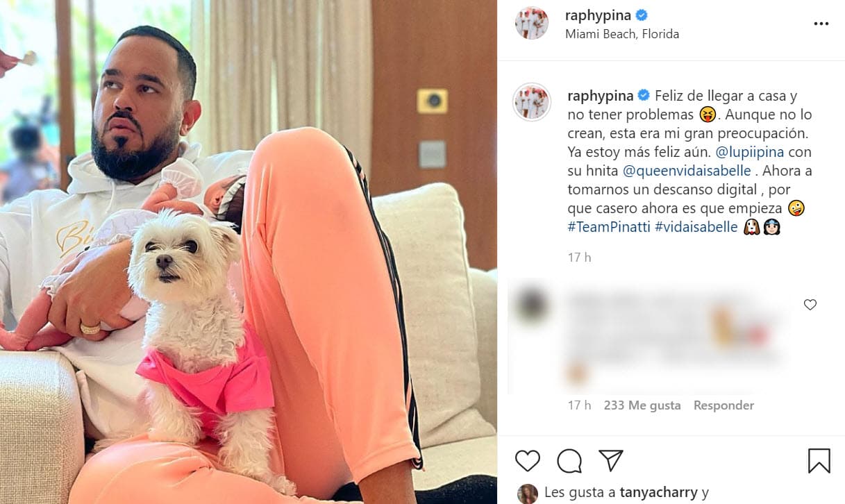Like the post with heart icon
The height and width of the screenshot is (504, 845).
point(528,461)
